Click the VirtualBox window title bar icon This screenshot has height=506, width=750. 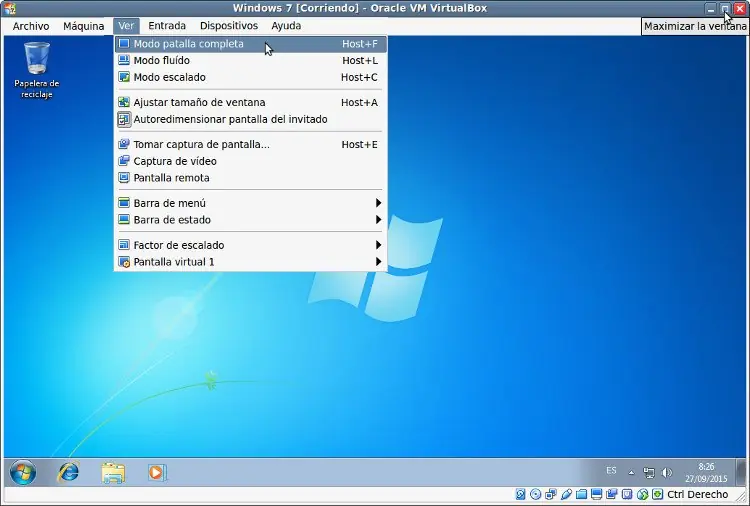pos(10,8)
